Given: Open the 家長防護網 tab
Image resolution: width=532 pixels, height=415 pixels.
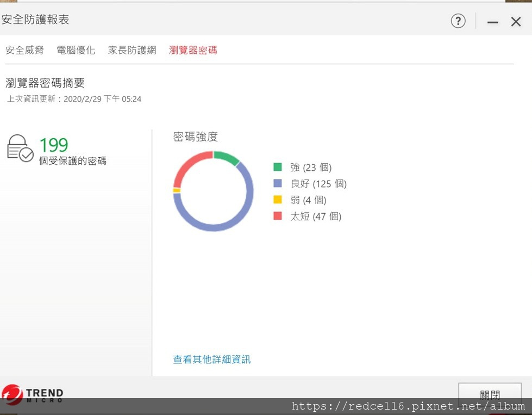Looking at the screenshot, I should [132, 50].
